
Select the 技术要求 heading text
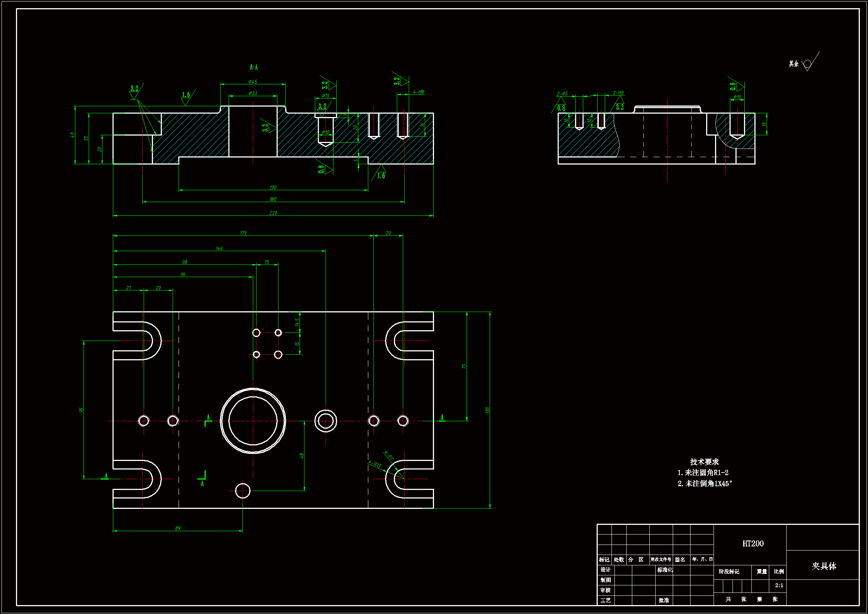point(704,462)
